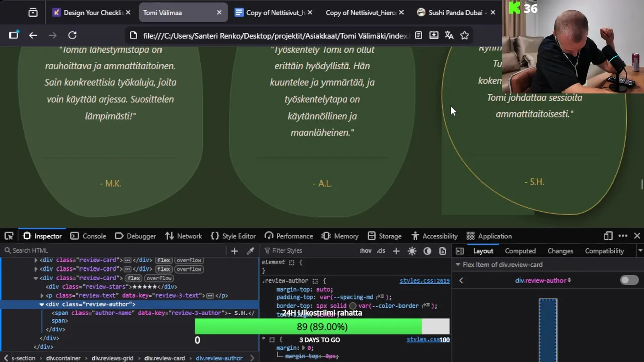644x362 pixels.
Task: Open the Inspector tab
Action: point(42,236)
